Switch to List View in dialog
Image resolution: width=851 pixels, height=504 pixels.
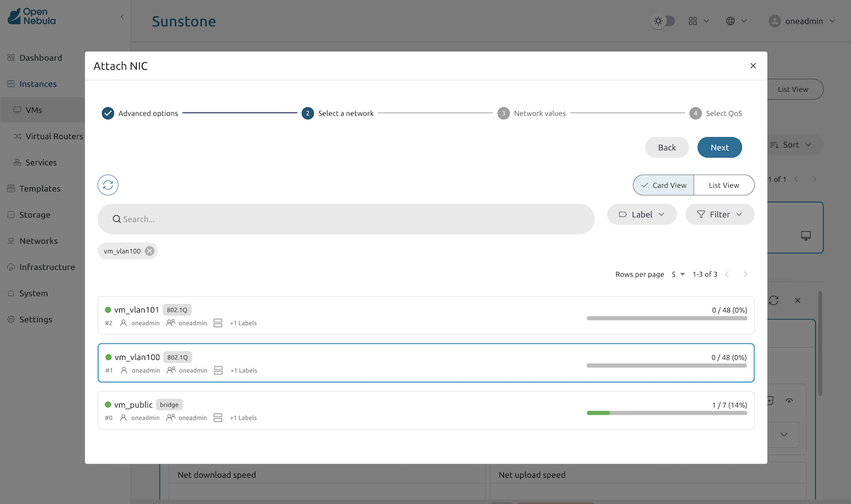[x=723, y=185]
